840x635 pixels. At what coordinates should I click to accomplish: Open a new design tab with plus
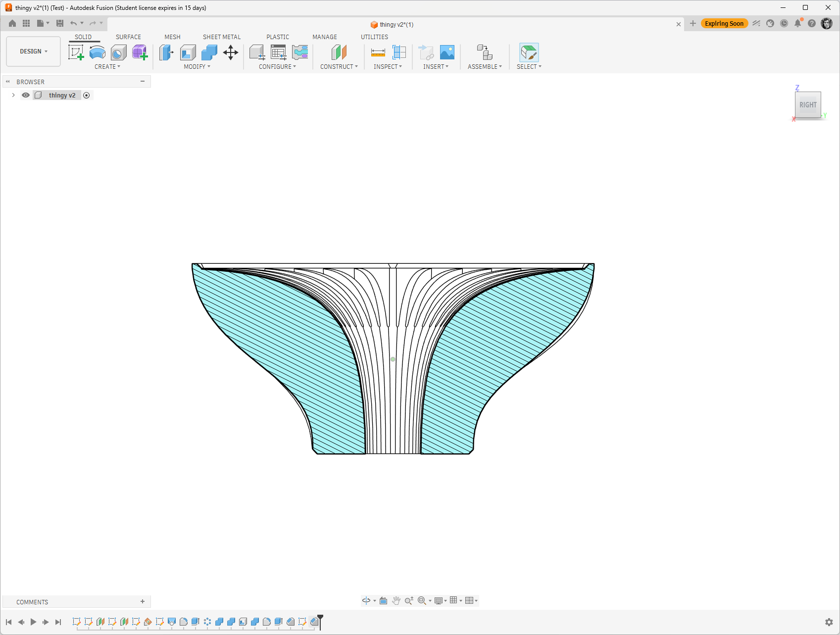693,23
